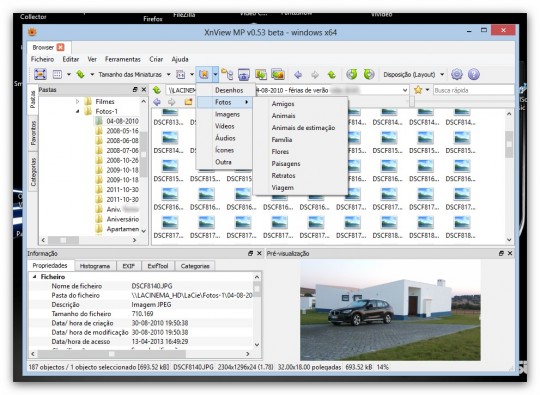Image resolution: width=540 pixels, height=395 pixels.
Task: Open Disposição (Layout) dropdown
Action: (413, 74)
